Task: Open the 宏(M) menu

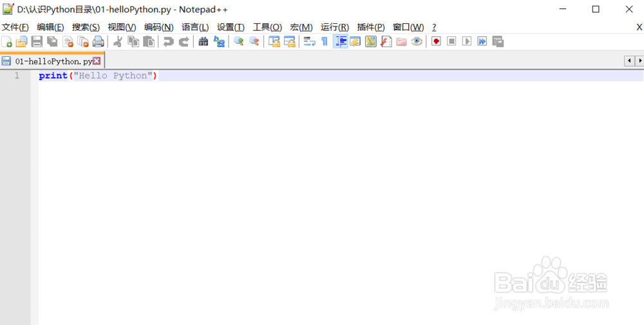Action: coord(301,27)
